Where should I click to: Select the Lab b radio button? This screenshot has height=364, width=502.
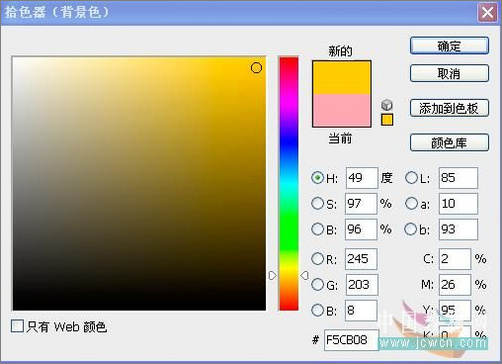click(x=410, y=229)
